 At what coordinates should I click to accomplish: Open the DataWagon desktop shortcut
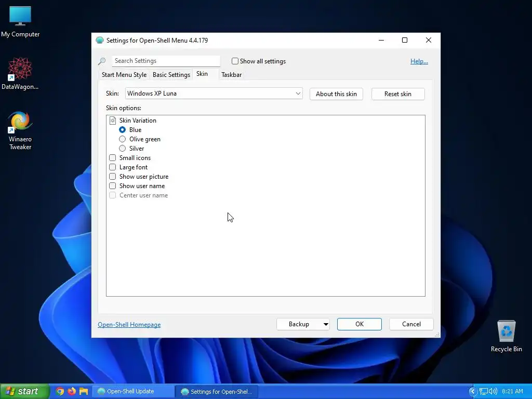click(20, 74)
